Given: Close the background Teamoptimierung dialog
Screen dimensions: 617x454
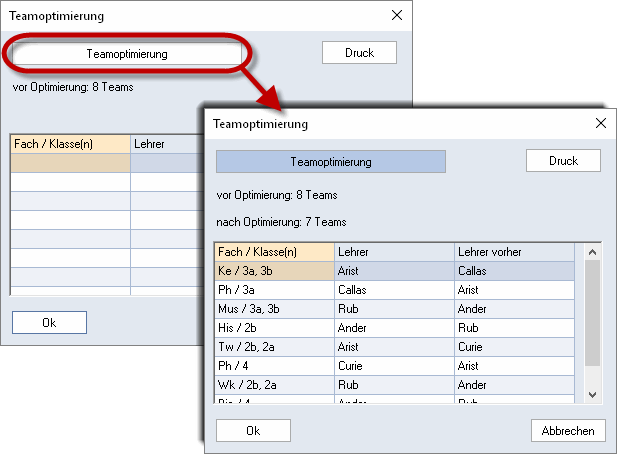Looking at the screenshot, I should [x=397, y=15].
